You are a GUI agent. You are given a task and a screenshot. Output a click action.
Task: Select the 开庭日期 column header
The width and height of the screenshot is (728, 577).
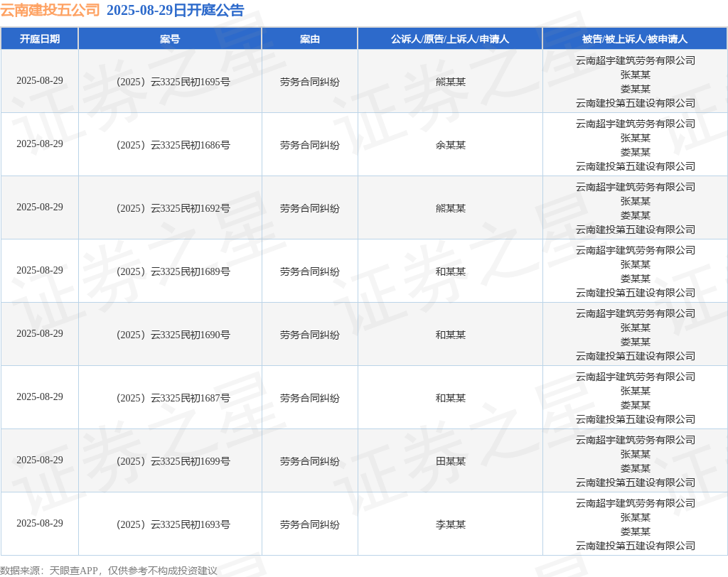click(x=40, y=39)
